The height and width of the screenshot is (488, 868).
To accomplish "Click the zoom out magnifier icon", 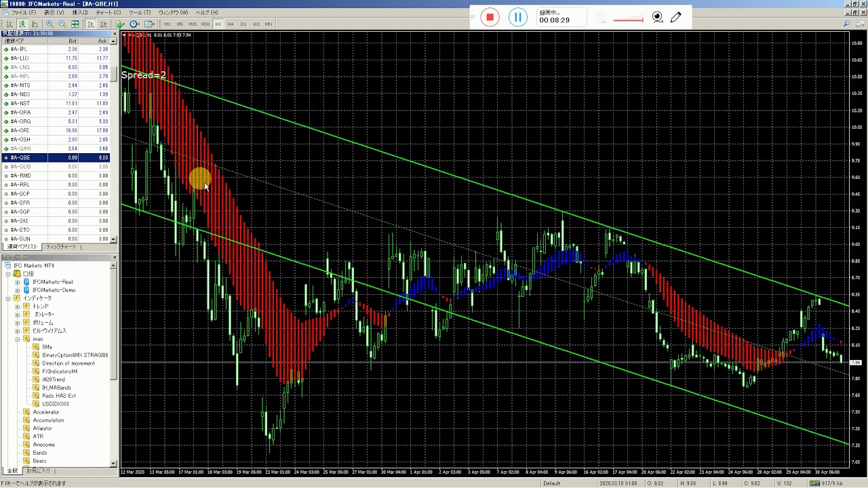I will point(62,24).
